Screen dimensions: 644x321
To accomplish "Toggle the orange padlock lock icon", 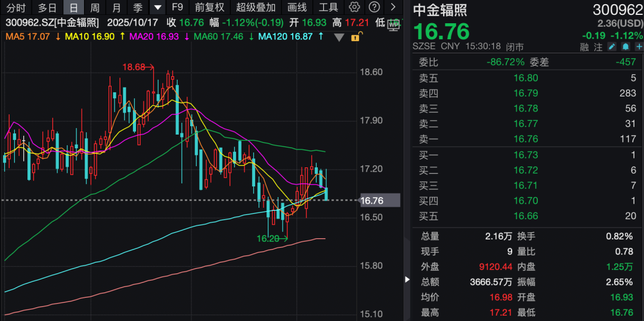I will point(355,37).
